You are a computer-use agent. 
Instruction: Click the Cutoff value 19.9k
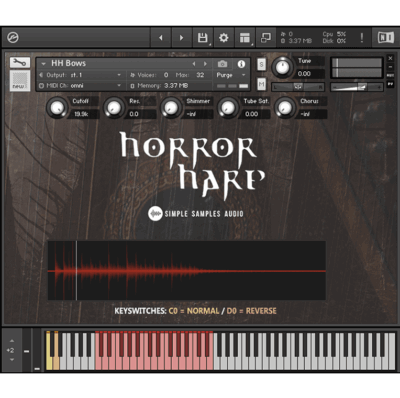tap(81, 114)
